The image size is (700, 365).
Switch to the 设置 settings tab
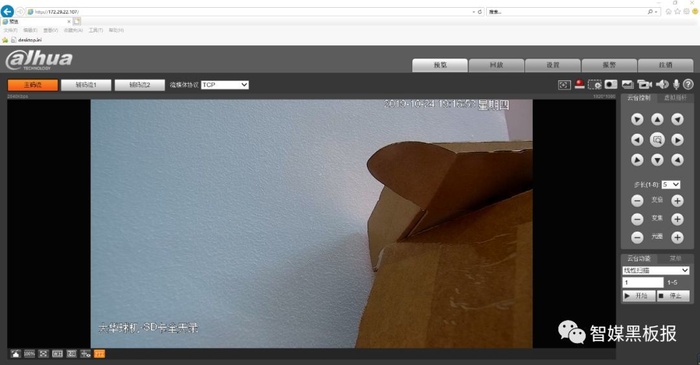(553, 65)
